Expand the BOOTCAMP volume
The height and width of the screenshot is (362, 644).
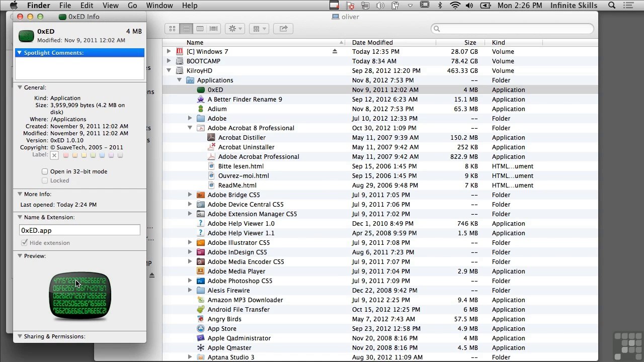(169, 61)
